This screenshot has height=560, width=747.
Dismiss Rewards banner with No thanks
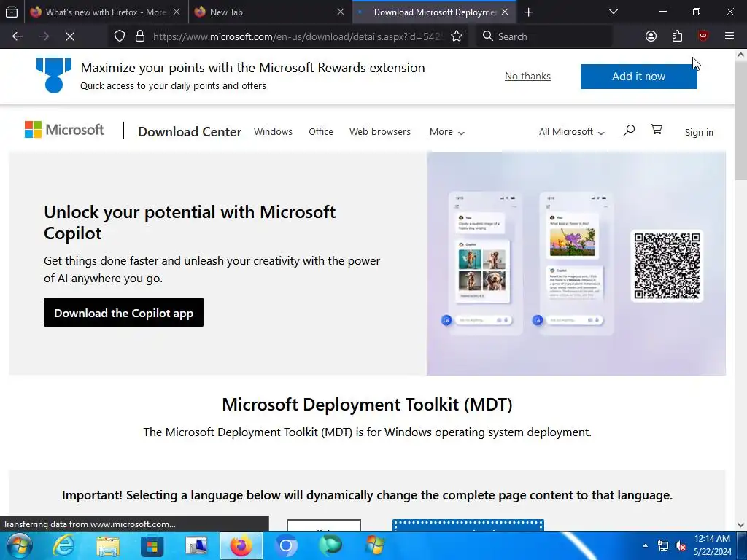click(527, 76)
